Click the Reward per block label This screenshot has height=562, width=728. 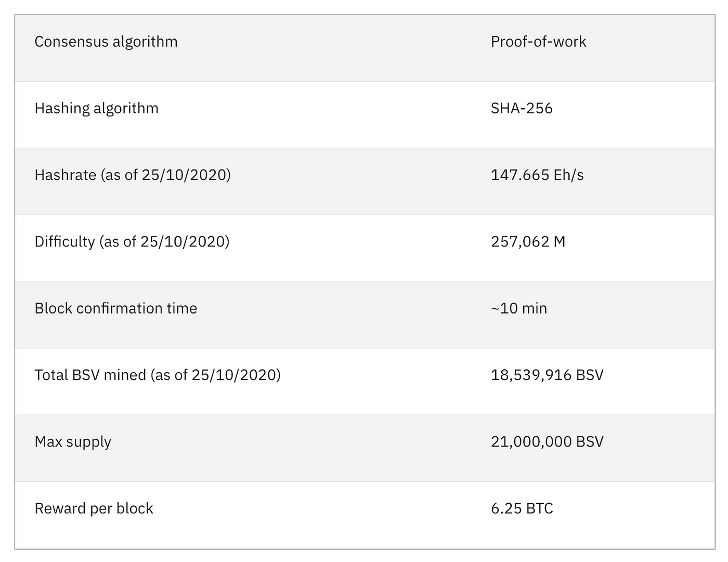pyautogui.click(x=94, y=508)
